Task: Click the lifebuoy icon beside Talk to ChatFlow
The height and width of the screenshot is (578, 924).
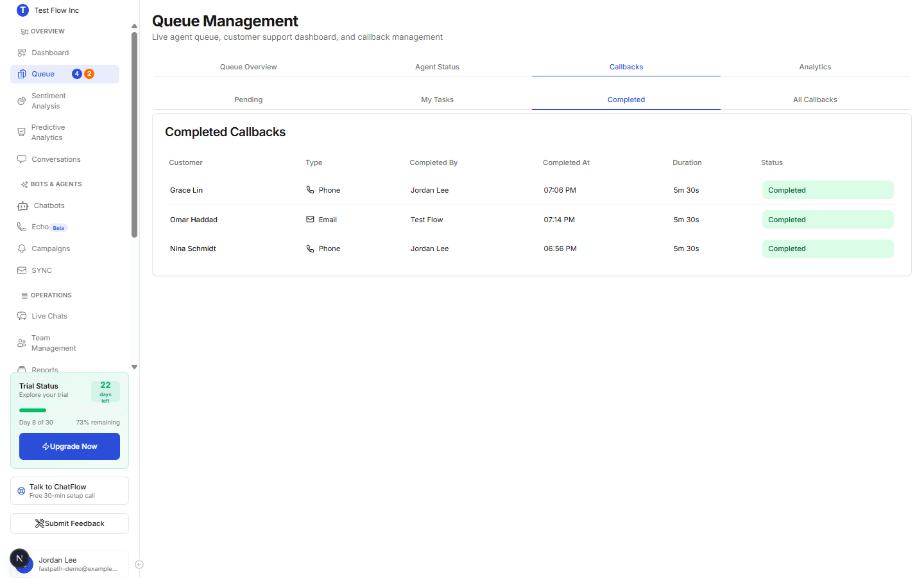Action: 21,491
